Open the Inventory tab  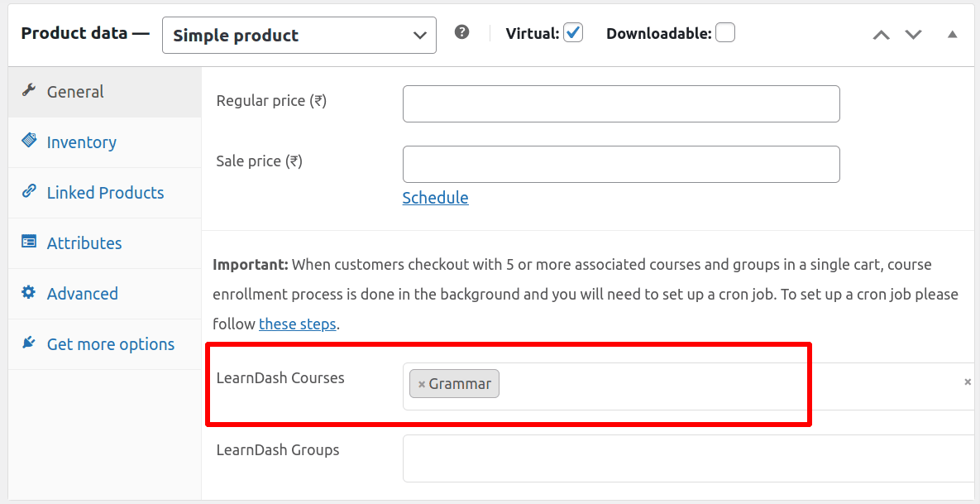81,142
